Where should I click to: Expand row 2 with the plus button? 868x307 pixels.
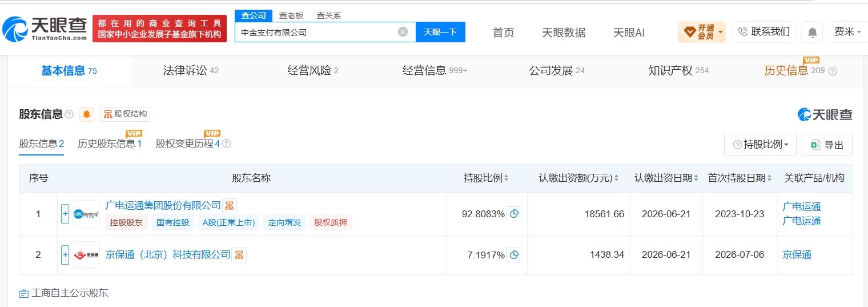point(65,254)
